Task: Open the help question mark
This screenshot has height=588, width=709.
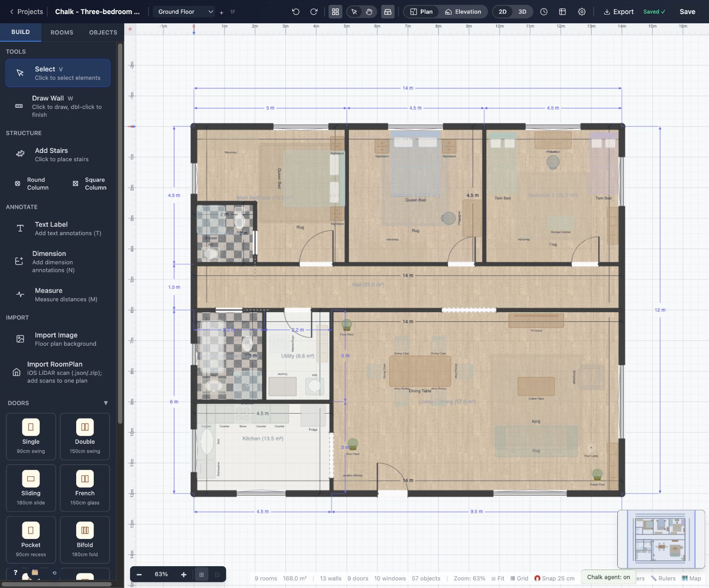Action: pos(16,572)
